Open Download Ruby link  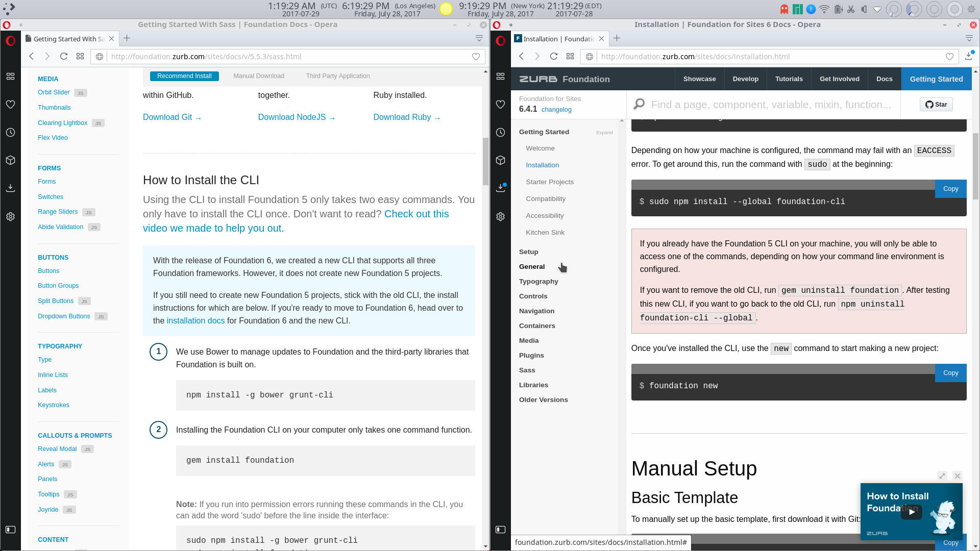point(407,117)
